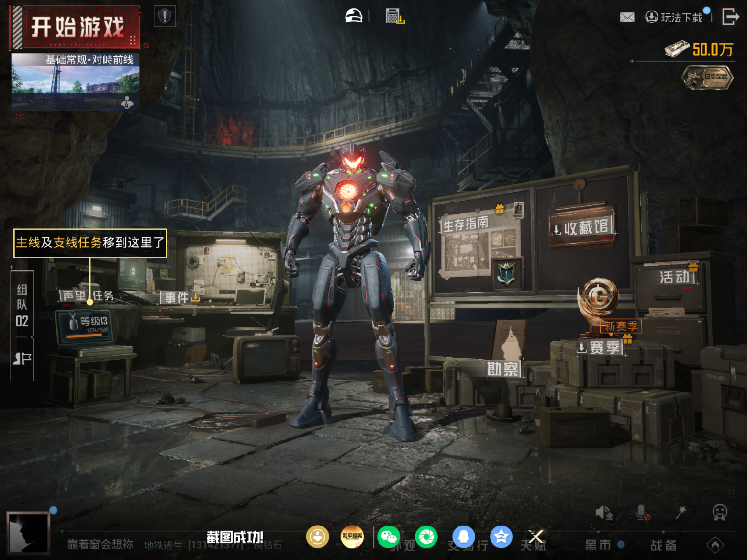The image size is (747, 560).
Task: Click the 主线及支线任务移到这里了 tooltip
Action: coord(90,243)
